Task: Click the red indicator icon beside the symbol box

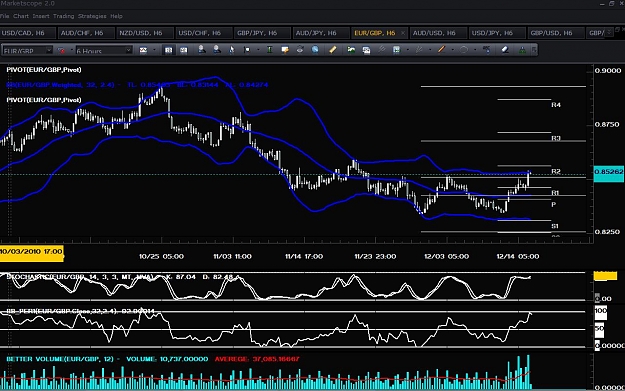Action: (x=62, y=50)
